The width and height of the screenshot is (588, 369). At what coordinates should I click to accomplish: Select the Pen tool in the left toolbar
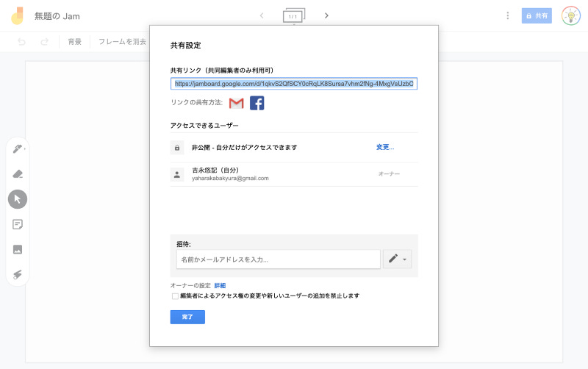18,149
